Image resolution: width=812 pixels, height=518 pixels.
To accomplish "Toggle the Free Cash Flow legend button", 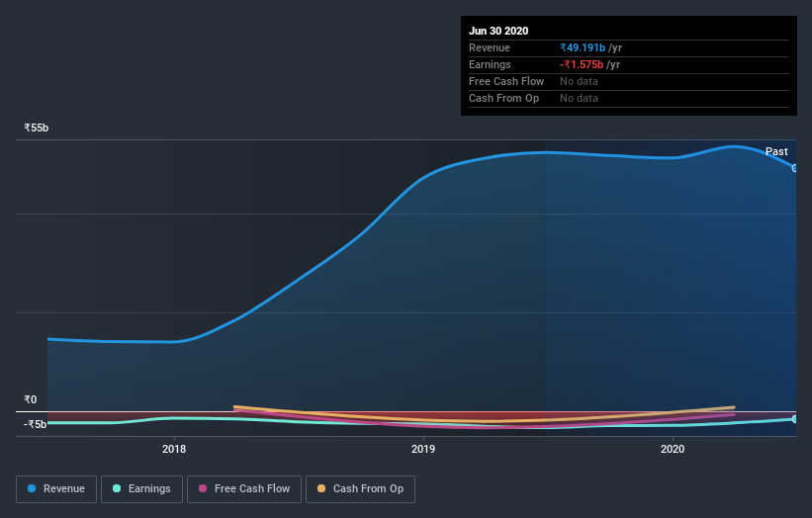I will [244, 489].
